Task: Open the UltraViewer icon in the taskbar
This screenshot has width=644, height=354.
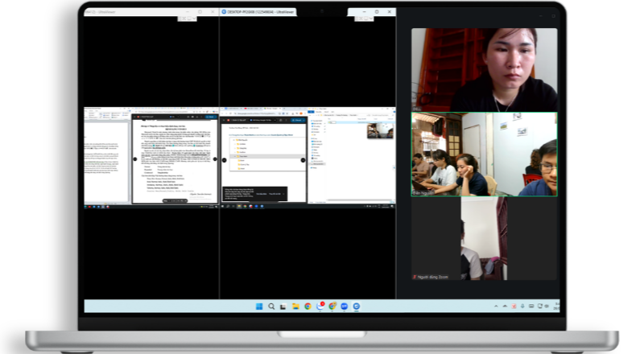Action: click(x=356, y=307)
